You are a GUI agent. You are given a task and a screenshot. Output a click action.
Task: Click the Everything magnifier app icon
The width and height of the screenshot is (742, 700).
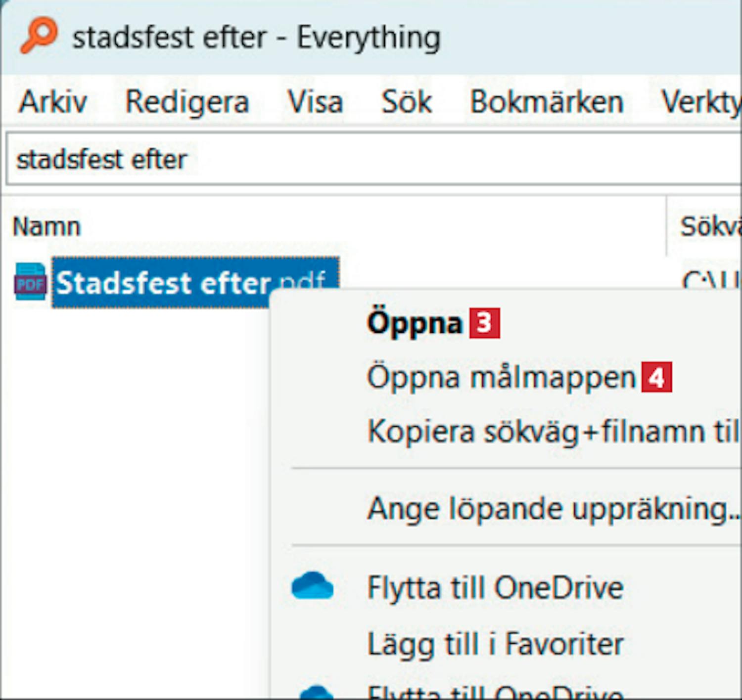(38, 35)
